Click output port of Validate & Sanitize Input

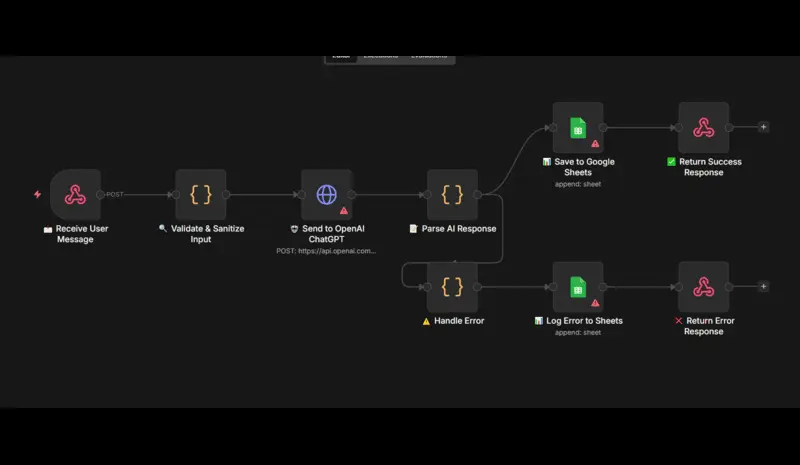point(226,194)
